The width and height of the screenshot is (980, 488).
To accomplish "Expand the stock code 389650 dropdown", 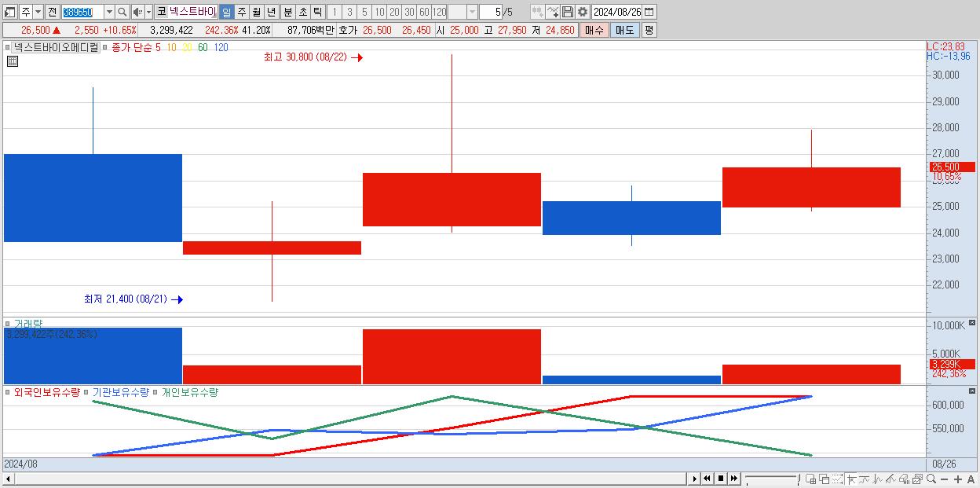I will (x=109, y=12).
